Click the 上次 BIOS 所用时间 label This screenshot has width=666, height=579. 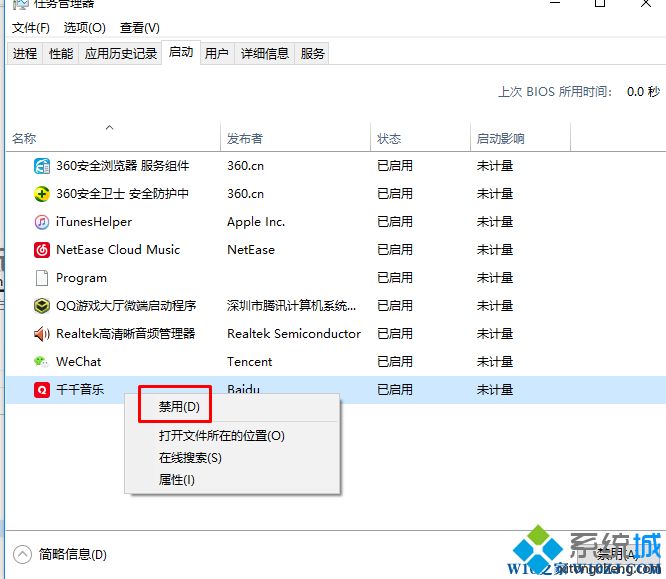click(555, 92)
